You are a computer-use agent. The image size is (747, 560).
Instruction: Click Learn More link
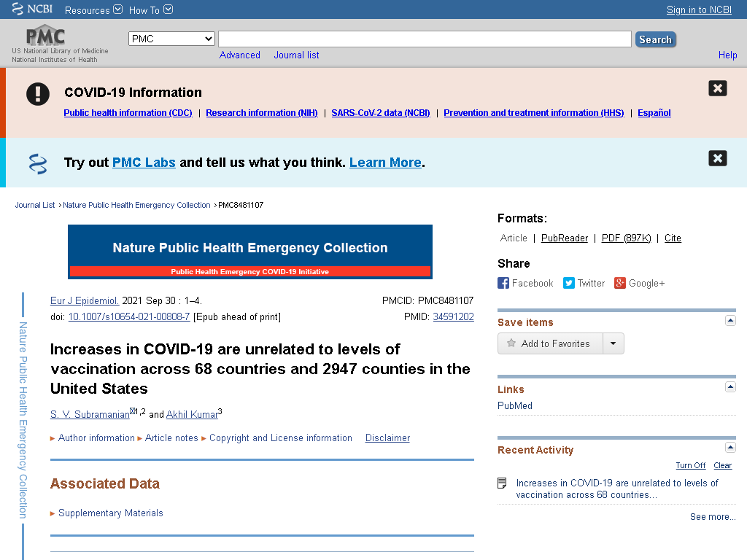[385, 163]
